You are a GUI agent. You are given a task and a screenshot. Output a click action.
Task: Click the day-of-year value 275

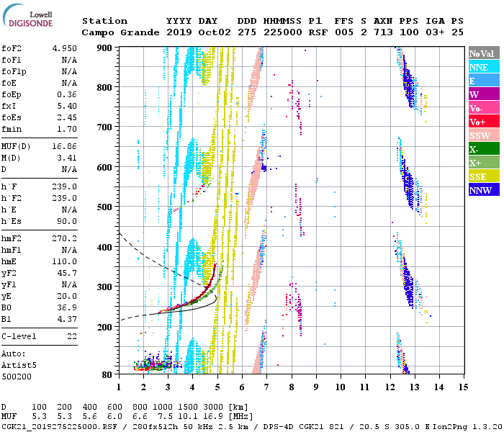coord(247,32)
